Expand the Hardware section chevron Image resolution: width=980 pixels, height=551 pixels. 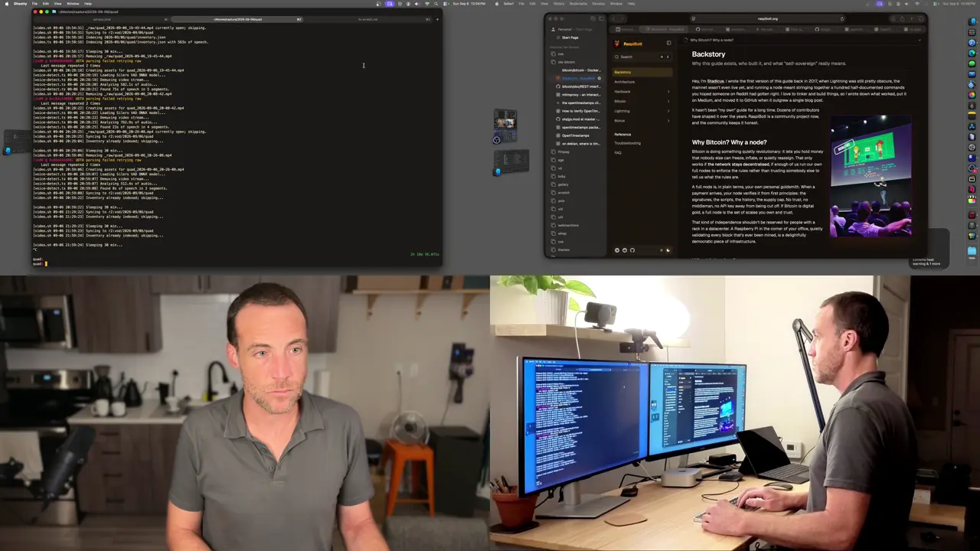point(668,92)
